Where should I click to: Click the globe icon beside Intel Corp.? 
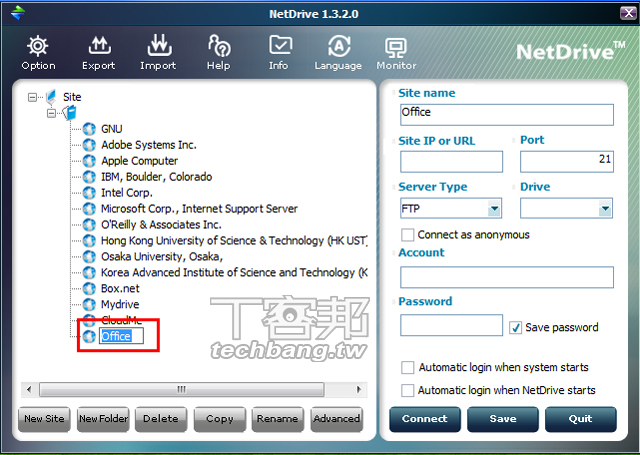(x=89, y=193)
